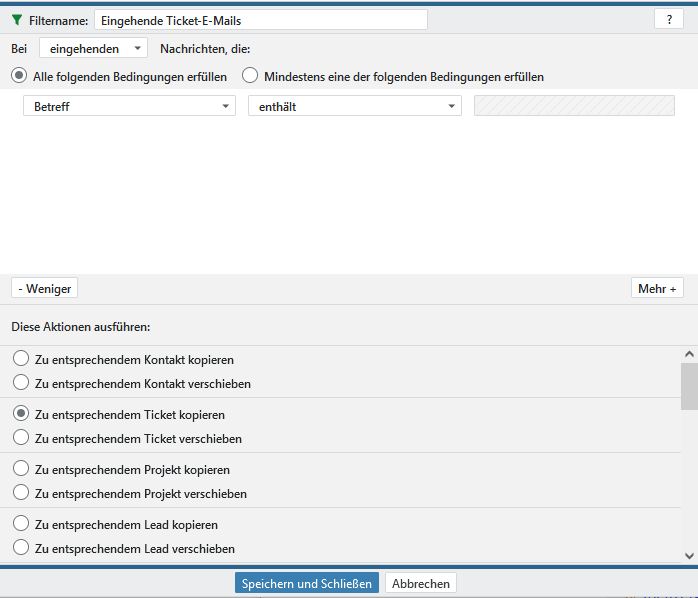Click the green filter funnel icon
The width and height of the screenshot is (698, 598).
point(16,20)
